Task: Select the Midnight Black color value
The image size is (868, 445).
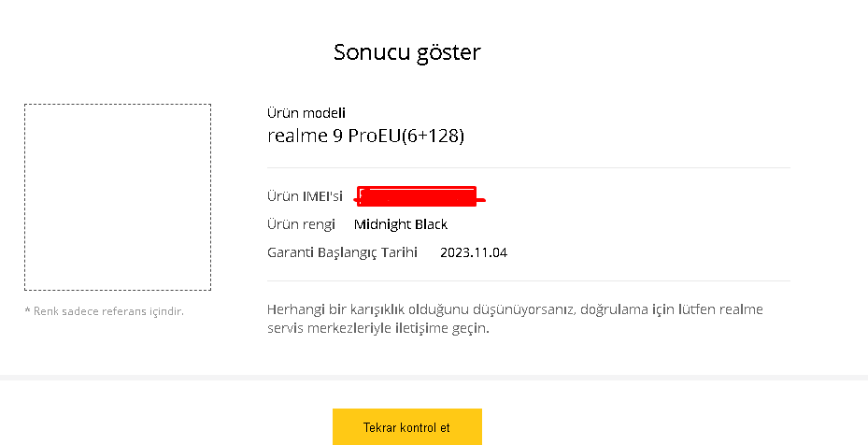Action: (401, 224)
